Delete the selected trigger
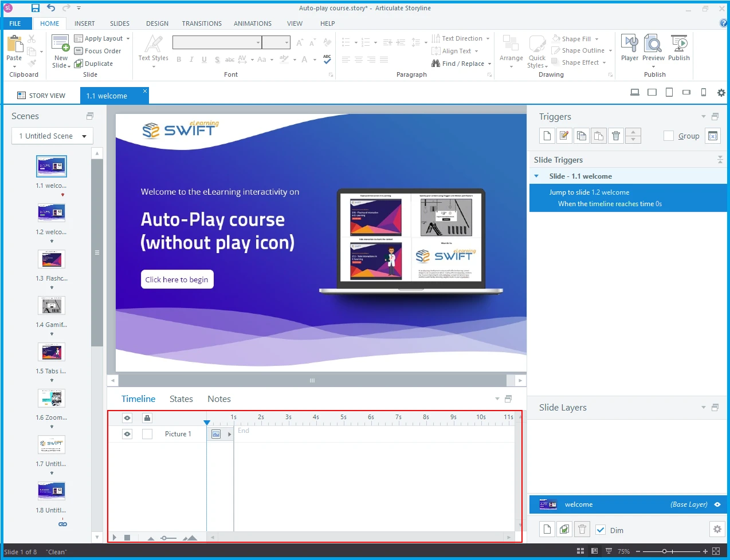The width and height of the screenshot is (730, 560). [x=616, y=136]
